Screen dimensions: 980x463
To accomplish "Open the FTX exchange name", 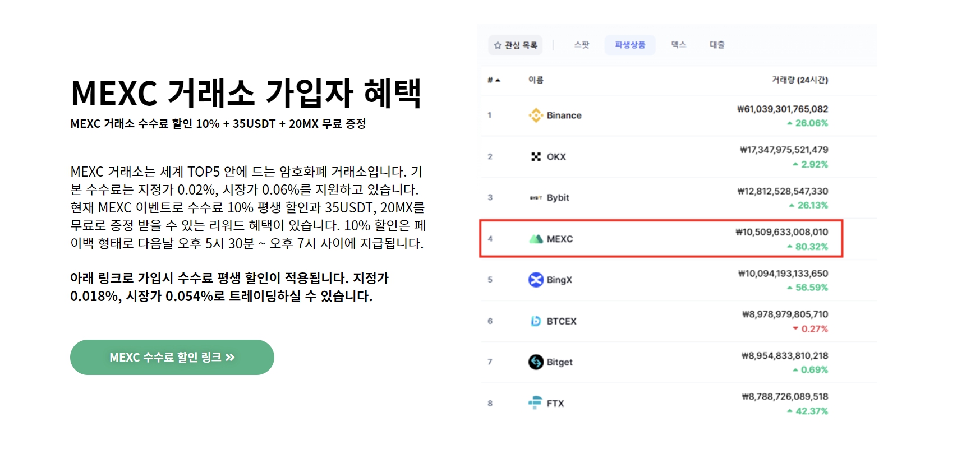I will [x=555, y=404].
